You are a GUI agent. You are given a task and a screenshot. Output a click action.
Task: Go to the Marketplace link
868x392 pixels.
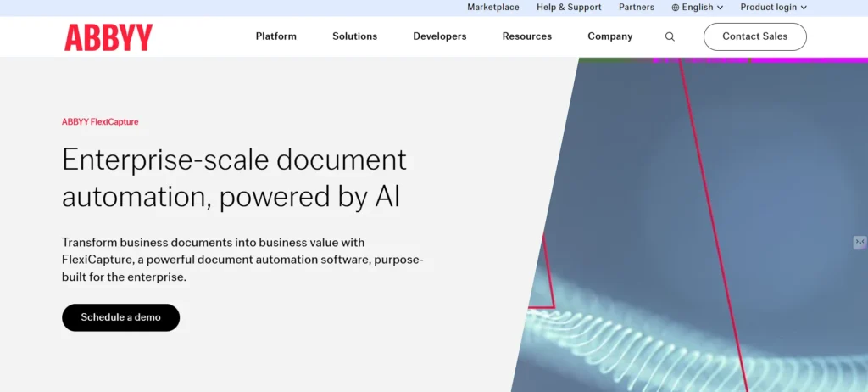click(493, 7)
